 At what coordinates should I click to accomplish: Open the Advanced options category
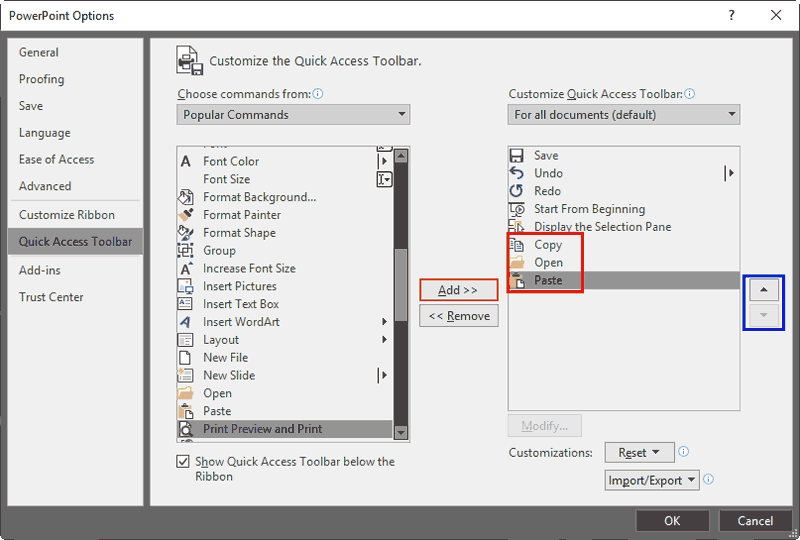click(x=45, y=186)
